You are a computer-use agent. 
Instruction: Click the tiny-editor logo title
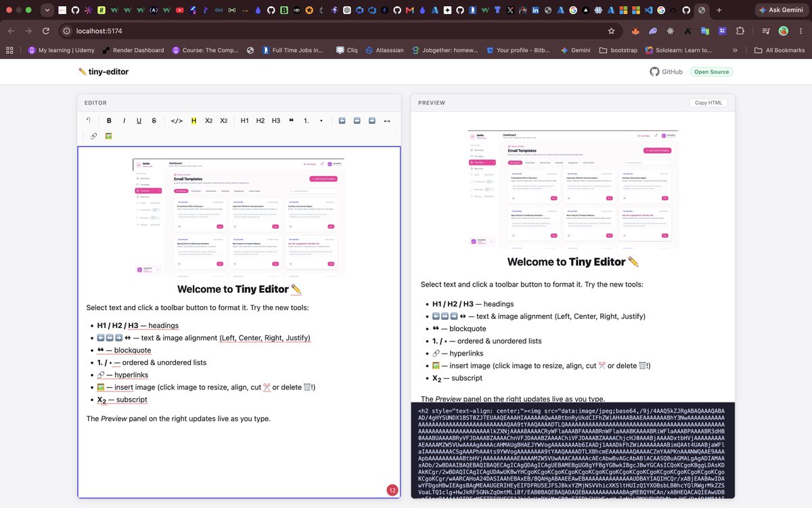click(104, 71)
